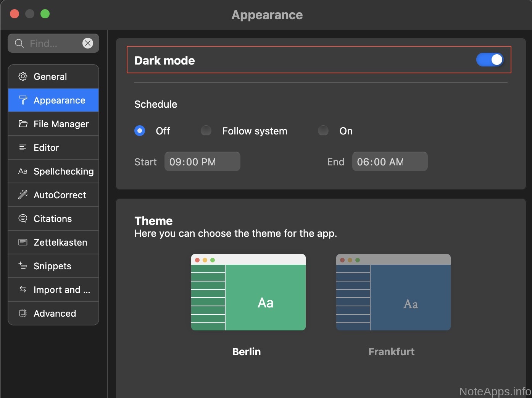The height and width of the screenshot is (398, 532).
Task: Clear the Find search field
Action: (88, 43)
